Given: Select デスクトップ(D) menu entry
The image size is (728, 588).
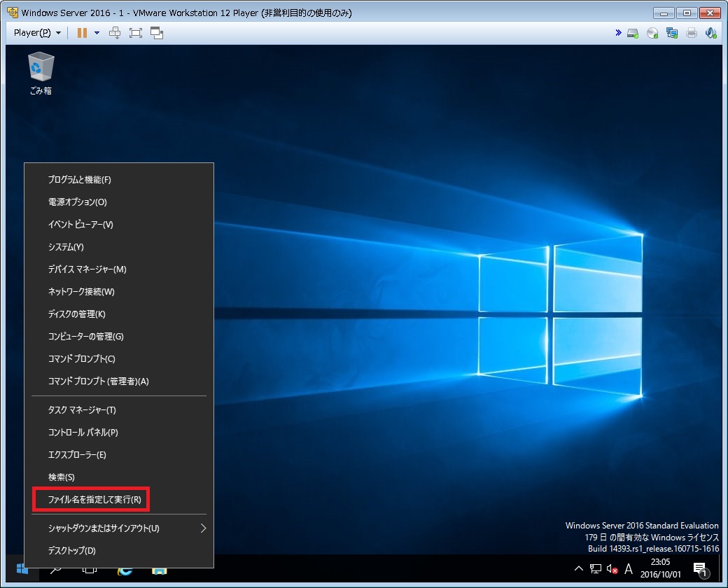Looking at the screenshot, I should pyautogui.click(x=119, y=550).
